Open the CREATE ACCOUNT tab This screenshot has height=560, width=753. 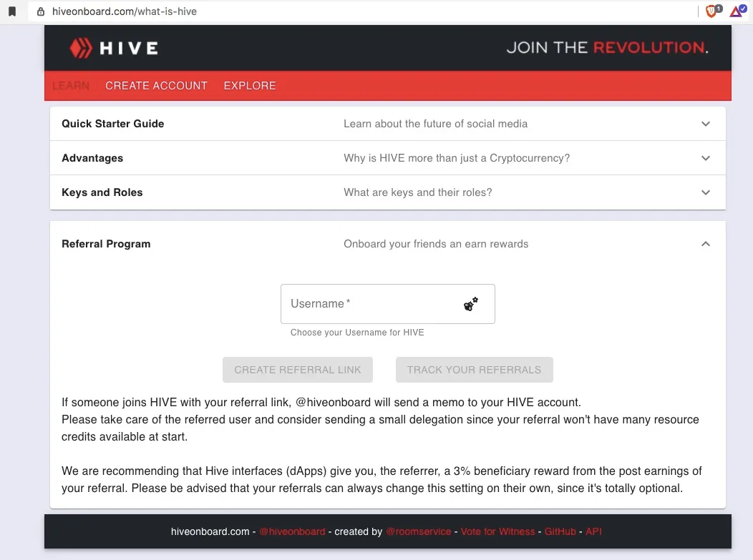pos(156,85)
